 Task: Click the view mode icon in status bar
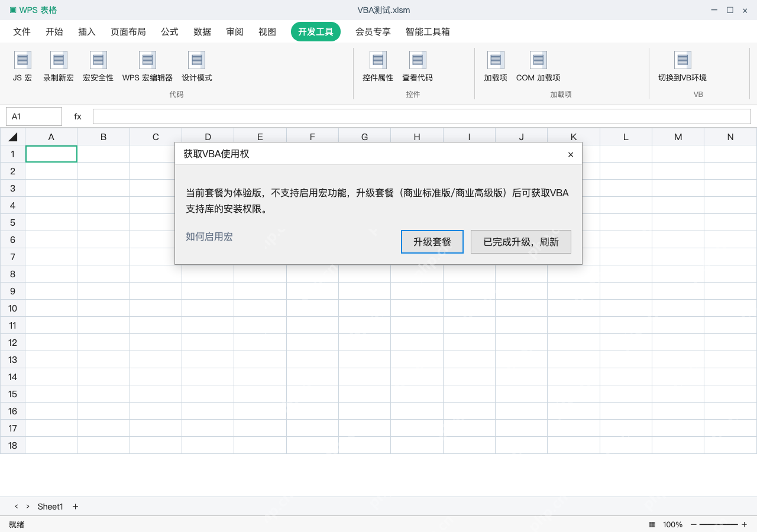tap(652, 524)
